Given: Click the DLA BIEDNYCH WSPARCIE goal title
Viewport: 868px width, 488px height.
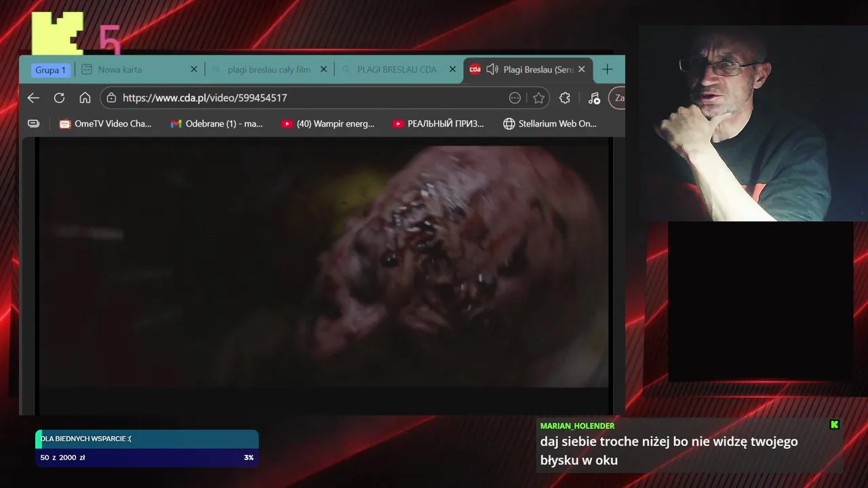Looking at the screenshot, I should 86,439.
